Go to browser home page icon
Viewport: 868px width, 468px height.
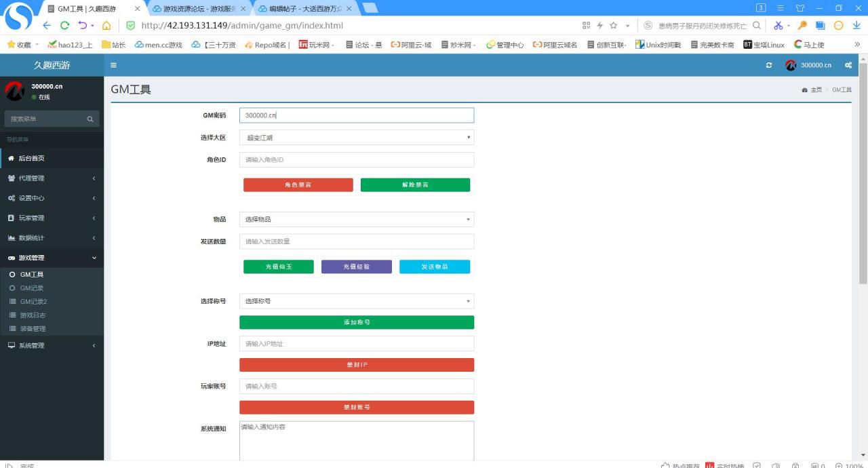tap(106, 26)
